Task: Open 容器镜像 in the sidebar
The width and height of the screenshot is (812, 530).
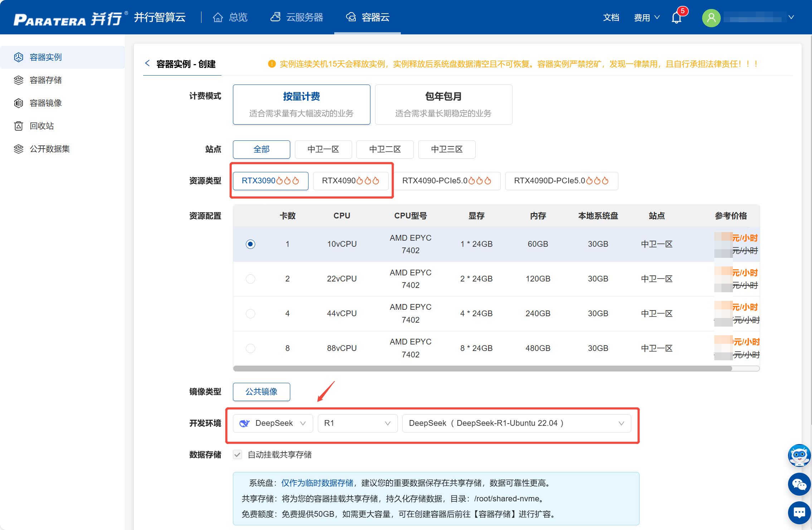Action: click(63, 103)
